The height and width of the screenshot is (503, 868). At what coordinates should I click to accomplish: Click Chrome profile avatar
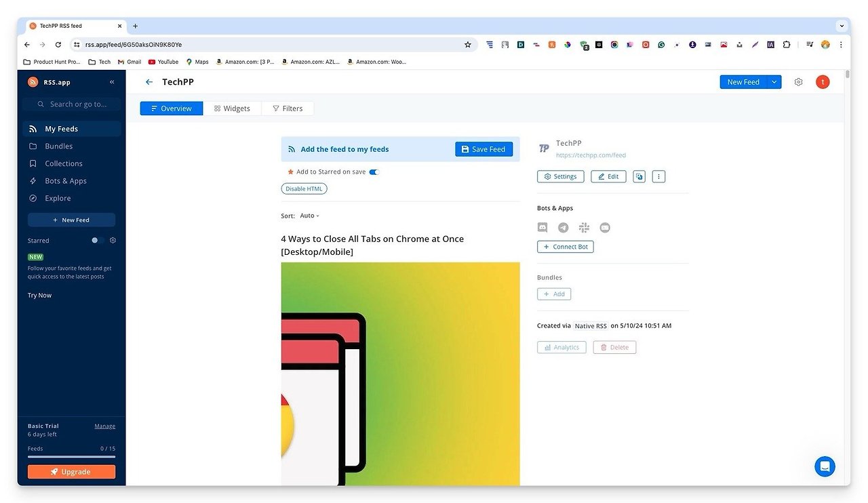click(825, 45)
